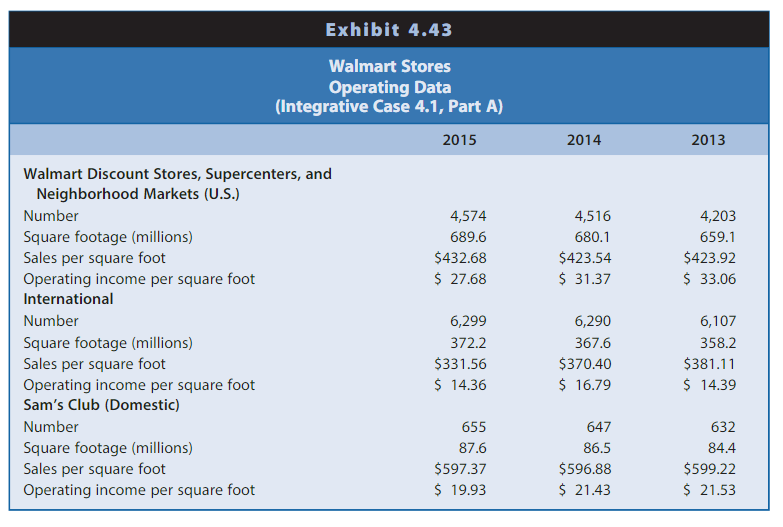Select the International section heading
This screenshot has height=527, width=783.
(68, 299)
